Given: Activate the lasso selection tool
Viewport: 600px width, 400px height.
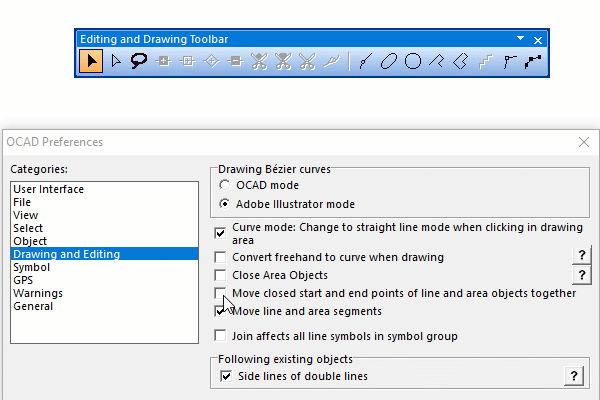Looking at the screenshot, I should (139, 61).
